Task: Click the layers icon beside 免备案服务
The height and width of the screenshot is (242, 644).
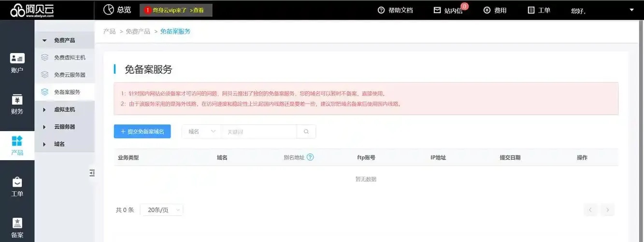Action: point(44,92)
